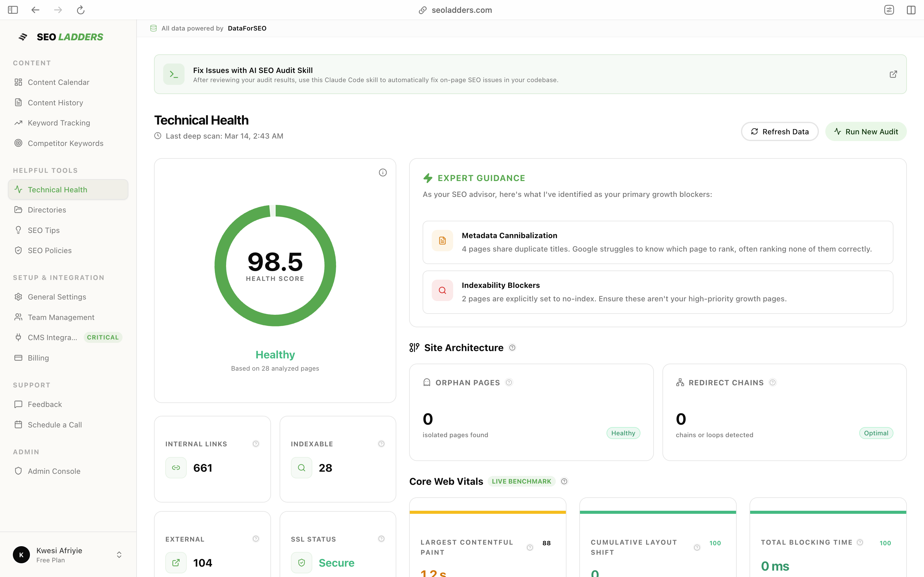924x577 pixels.
Task: Click the seoladders.com address bar
Action: (461, 10)
